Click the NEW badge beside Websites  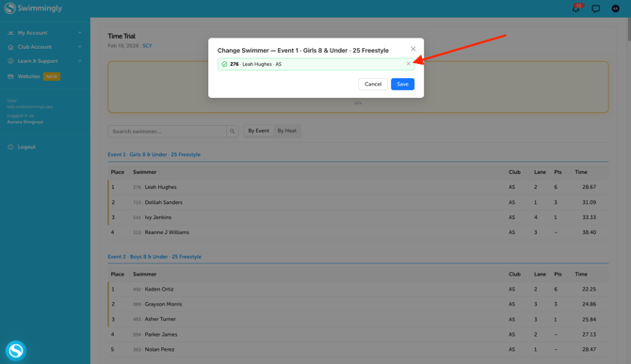click(x=52, y=76)
